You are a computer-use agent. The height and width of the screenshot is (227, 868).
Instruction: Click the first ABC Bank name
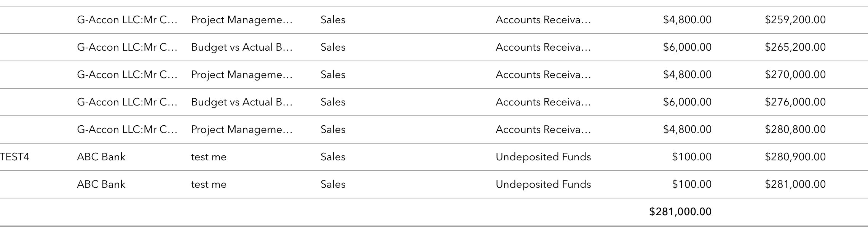pos(101,157)
